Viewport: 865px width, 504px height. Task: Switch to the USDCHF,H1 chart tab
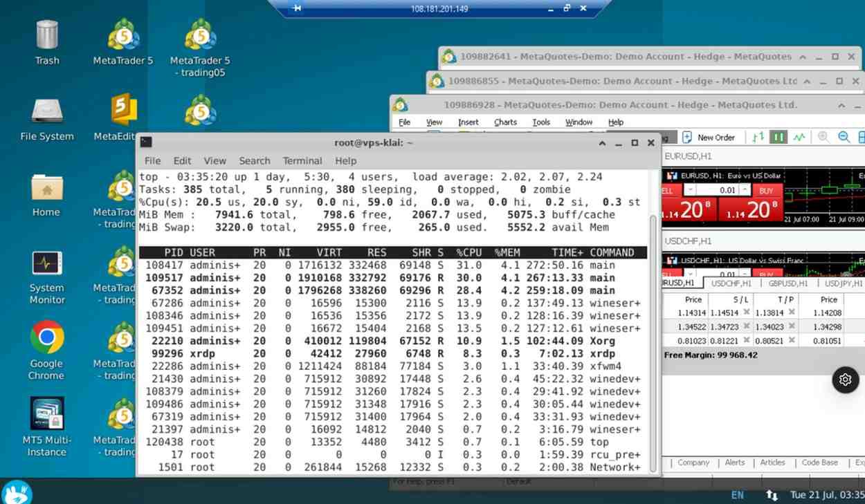(731, 283)
